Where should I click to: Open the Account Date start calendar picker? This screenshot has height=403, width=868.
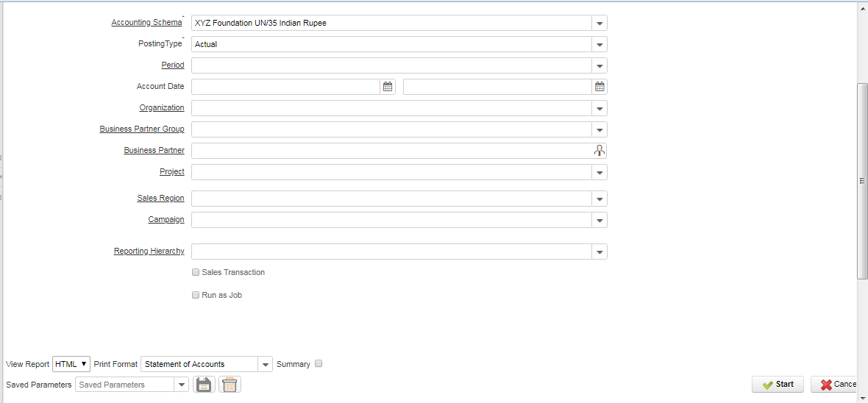pyautogui.click(x=388, y=87)
